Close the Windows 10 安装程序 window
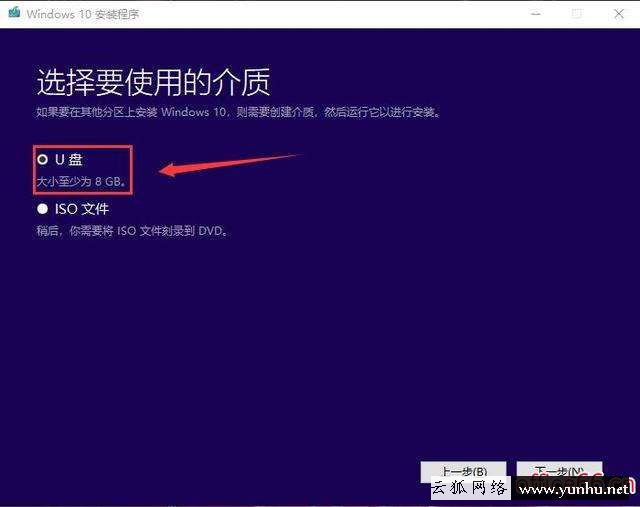 coord(619,14)
